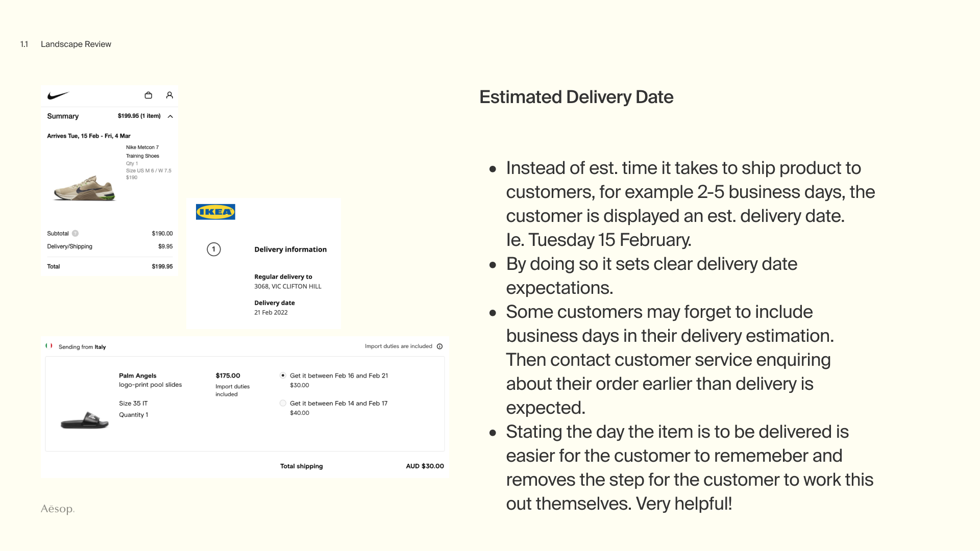This screenshot has height=551, width=980.
Task: Click the Delivery information heading
Action: [x=290, y=249]
